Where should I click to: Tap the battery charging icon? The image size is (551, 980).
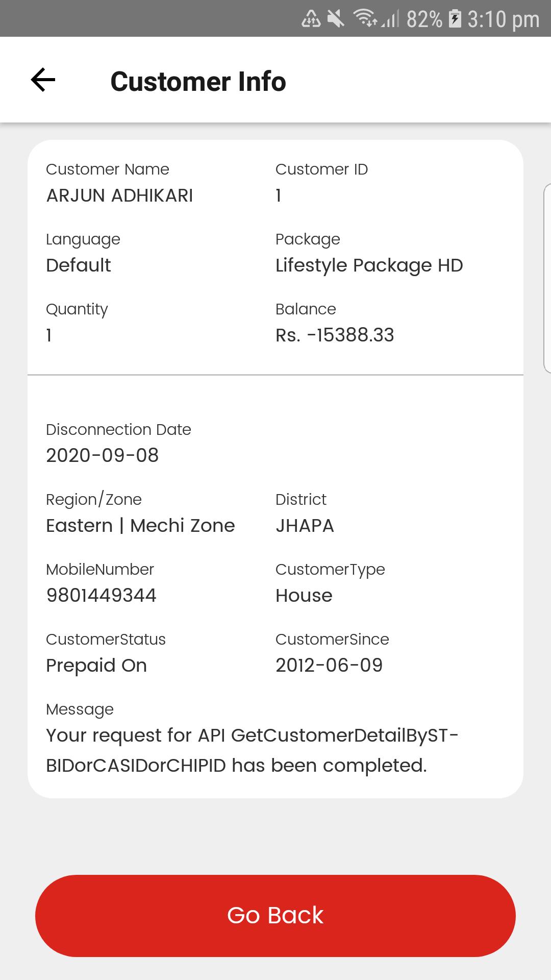click(454, 19)
